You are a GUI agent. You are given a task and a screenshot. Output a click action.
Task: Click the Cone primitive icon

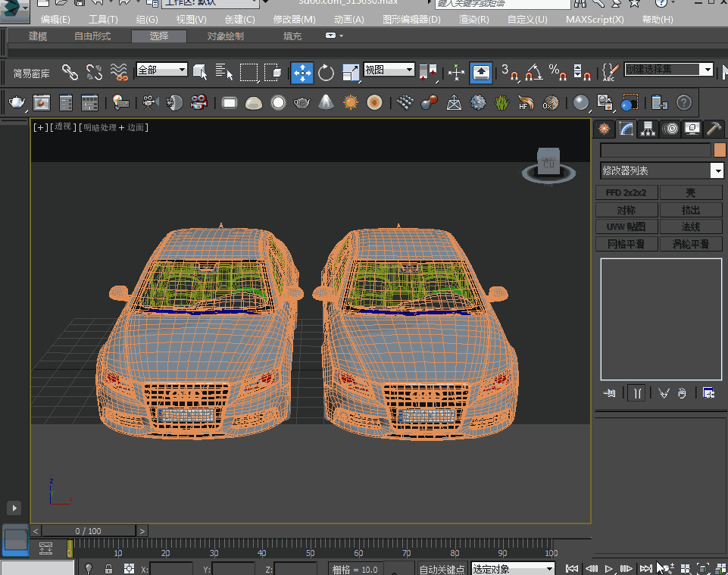click(x=326, y=102)
